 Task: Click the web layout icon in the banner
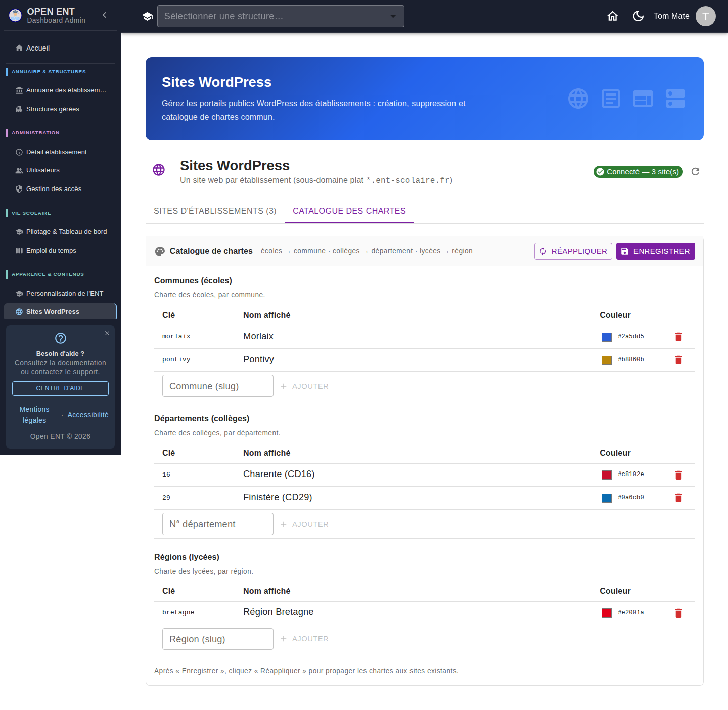point(643,99)
